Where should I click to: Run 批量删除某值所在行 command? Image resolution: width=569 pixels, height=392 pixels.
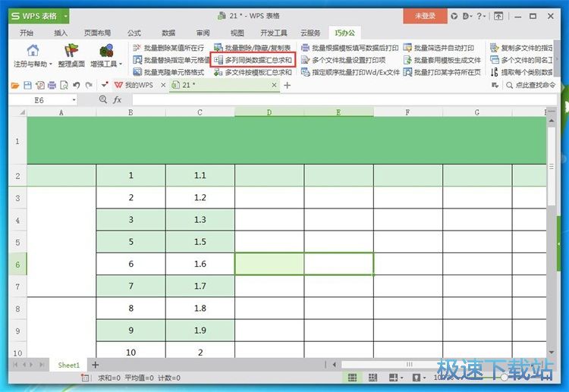(x=168, y=48)
